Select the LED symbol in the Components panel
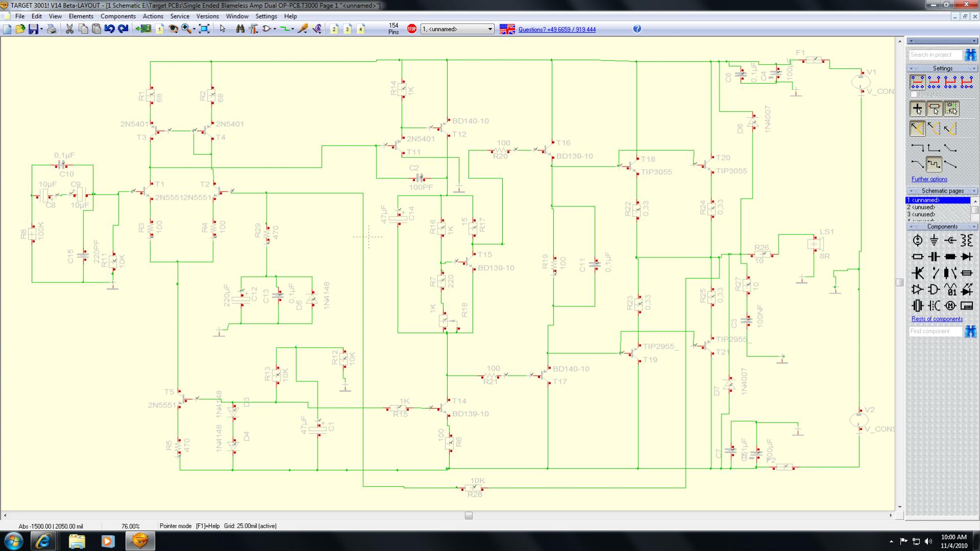The height and width of the screenshot is (551, 980). [x=967, y=290]
